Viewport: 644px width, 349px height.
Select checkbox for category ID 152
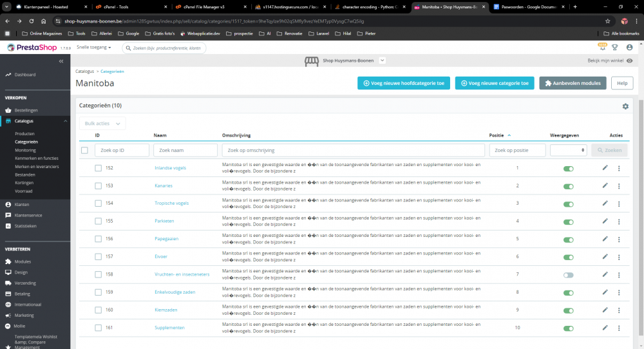point(98,168)
